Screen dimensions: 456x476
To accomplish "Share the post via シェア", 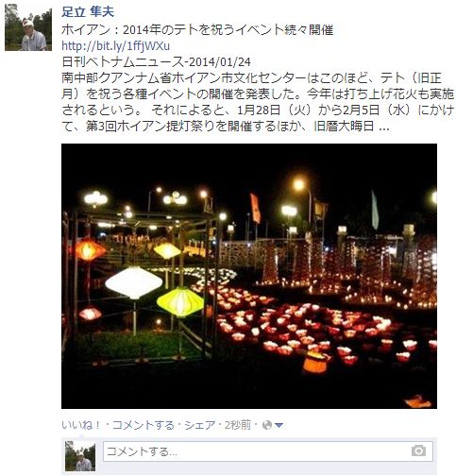I will 199,425.
